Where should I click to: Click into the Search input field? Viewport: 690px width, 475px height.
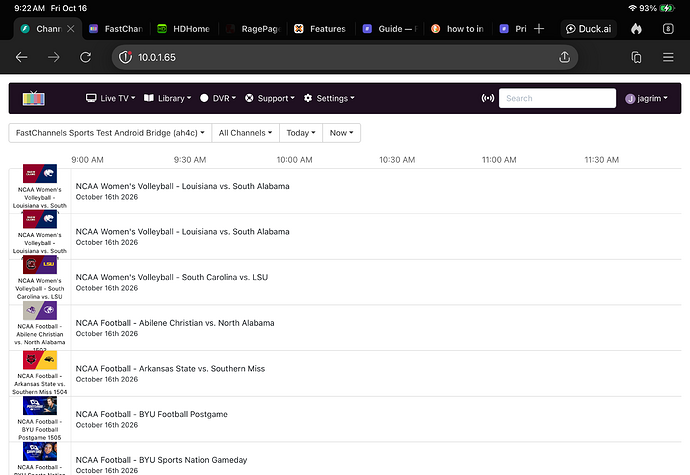point(557,98)
